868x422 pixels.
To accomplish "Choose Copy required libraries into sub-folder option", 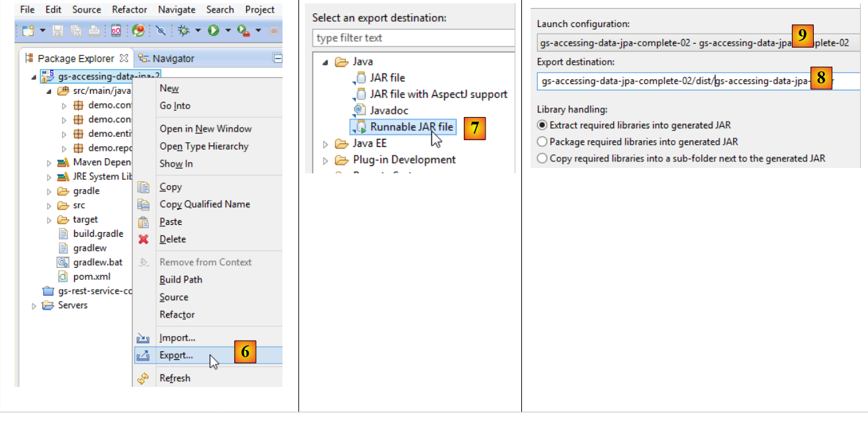I will [542, 158].
